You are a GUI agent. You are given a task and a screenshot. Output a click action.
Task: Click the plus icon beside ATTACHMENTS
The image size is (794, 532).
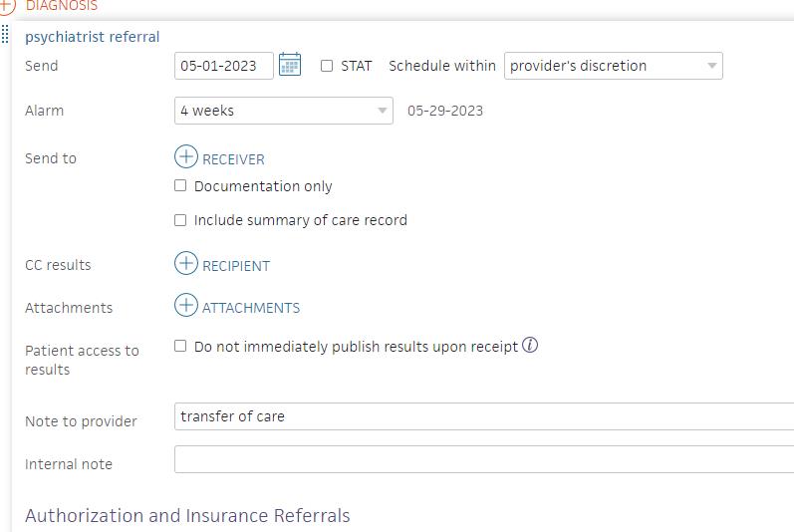pos(186,306)
